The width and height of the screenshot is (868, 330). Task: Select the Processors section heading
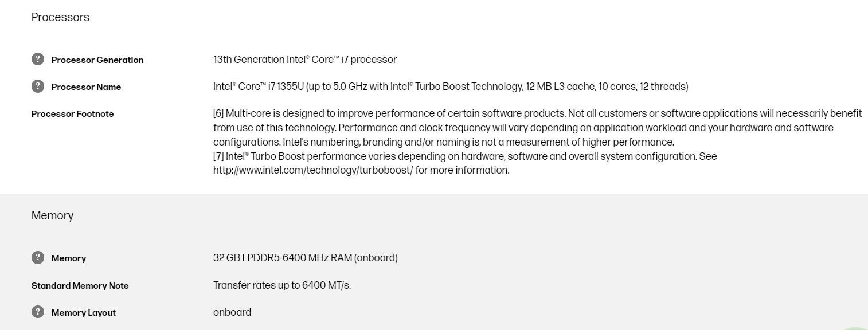coord(60,17)
